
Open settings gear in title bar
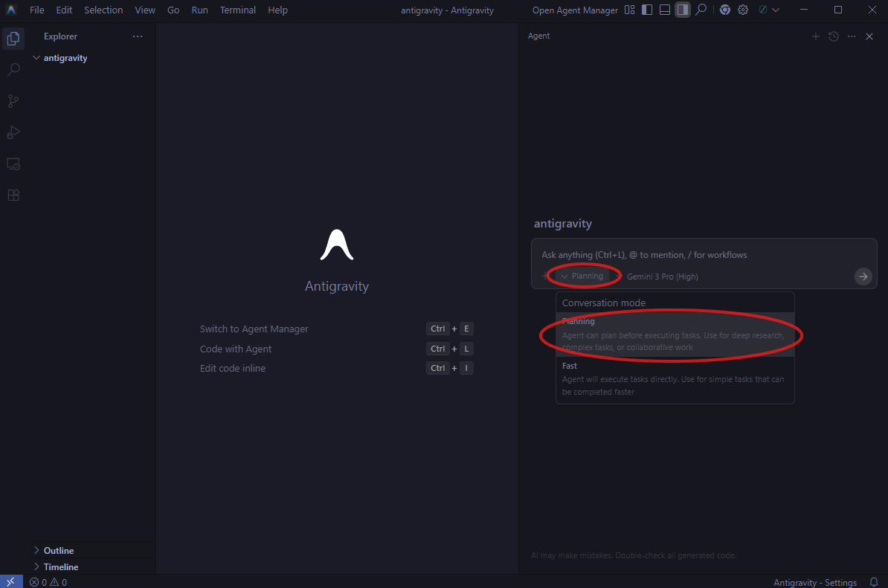click(x=743, y=10)
